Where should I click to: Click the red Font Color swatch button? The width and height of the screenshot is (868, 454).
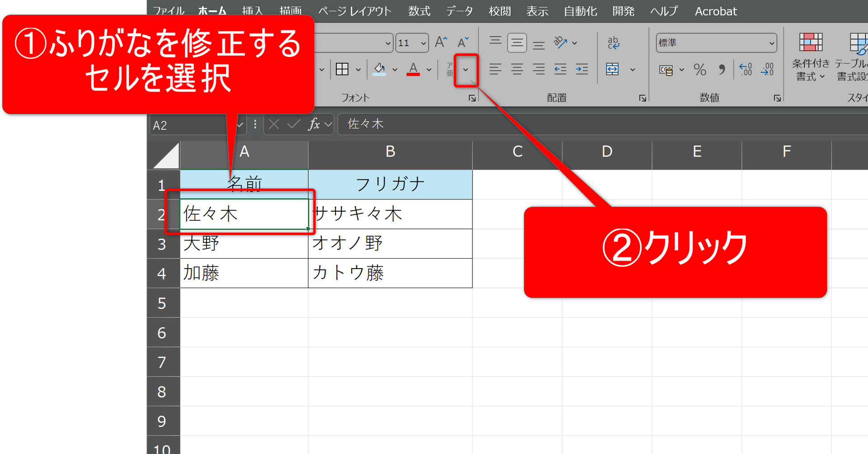(x=413, y=69)
